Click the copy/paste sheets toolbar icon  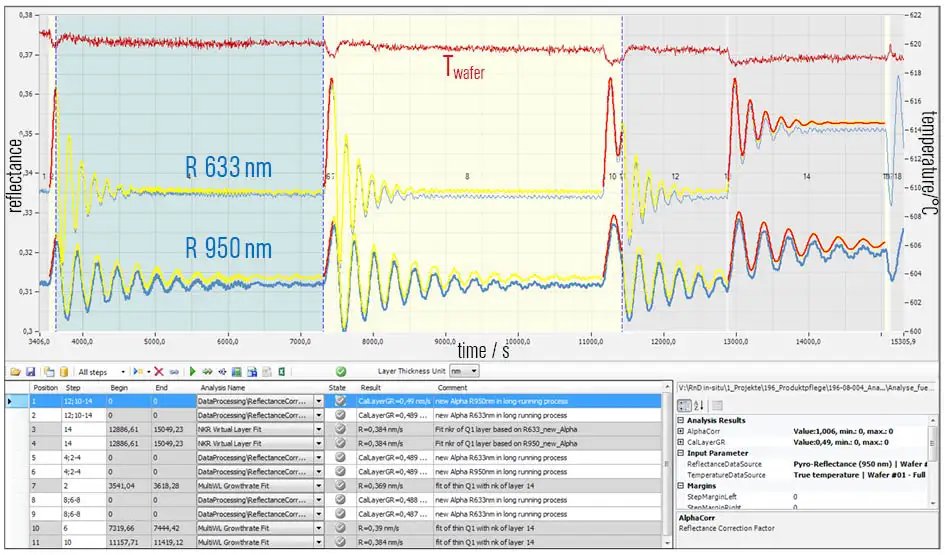click(x=49, y=372)
